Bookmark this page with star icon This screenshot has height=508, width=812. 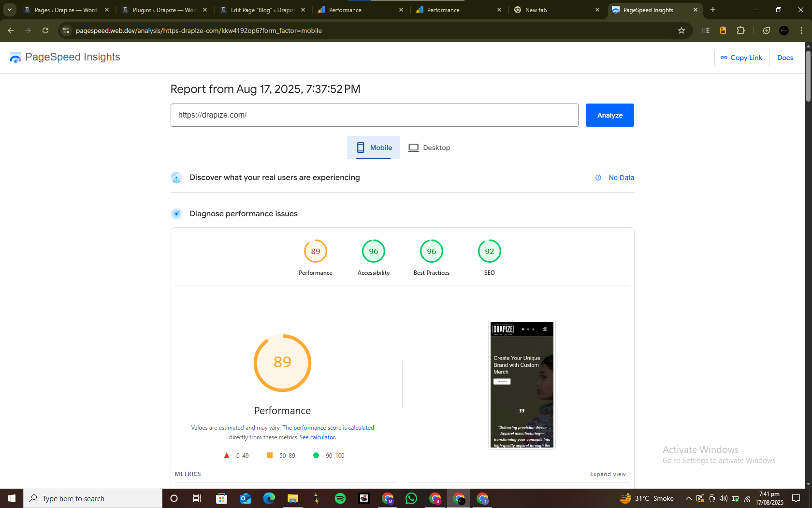pyautogui.click(x=681, y=30)
